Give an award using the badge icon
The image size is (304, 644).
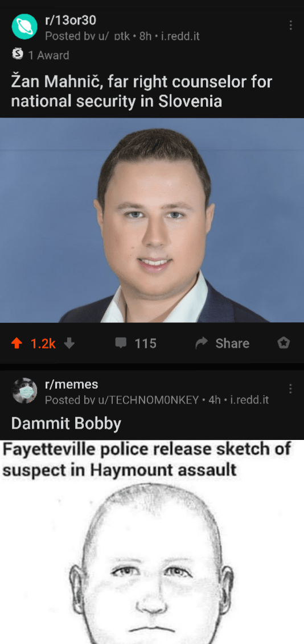coord(284,343)
